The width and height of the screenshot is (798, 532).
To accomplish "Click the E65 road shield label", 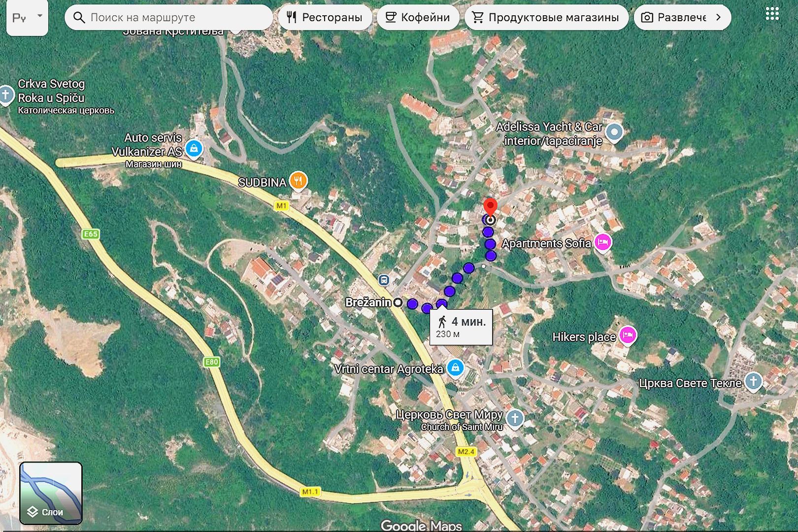I will pyautogui.click(x=91, y=234).
